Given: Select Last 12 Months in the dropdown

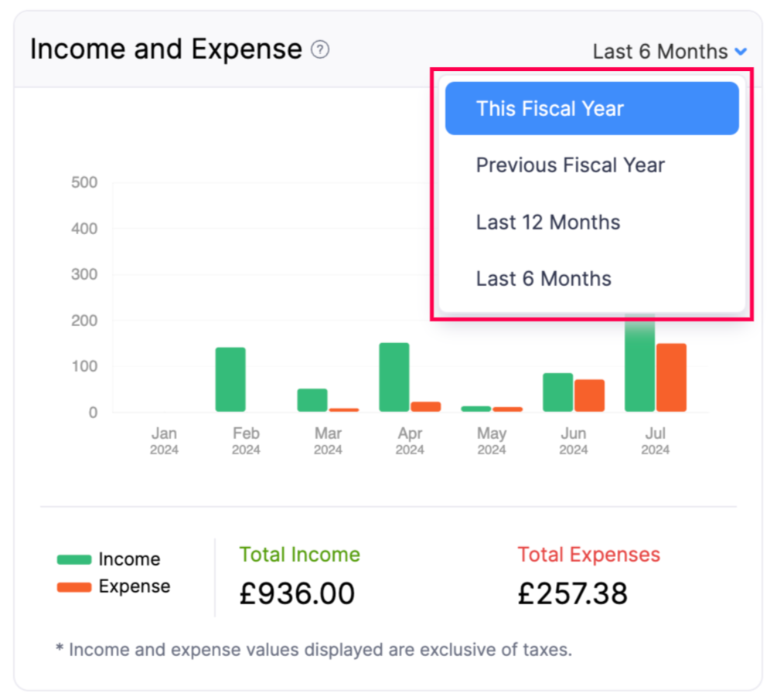Looking at the screenshot, I should (547, 222).
